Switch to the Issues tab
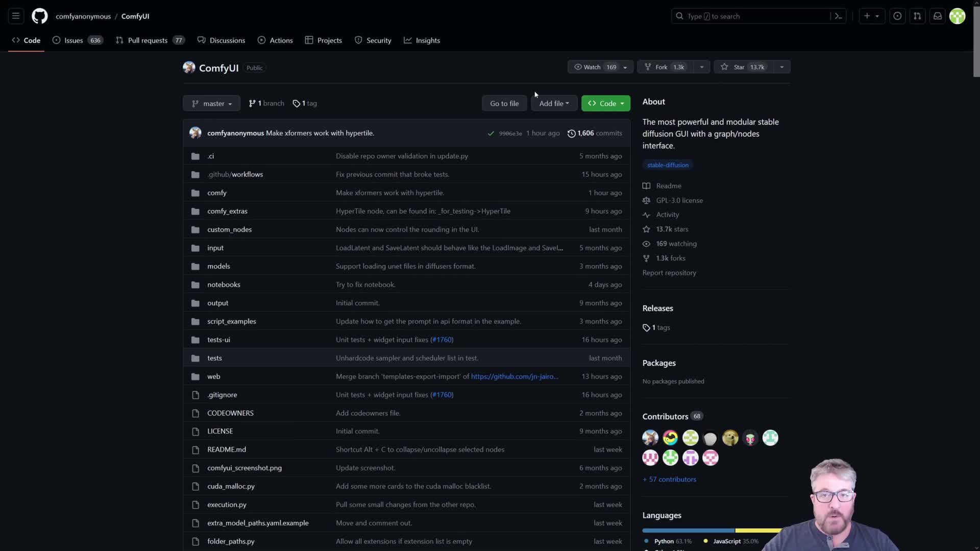This screenshot has height=551, width=980. tap(78, 40)
